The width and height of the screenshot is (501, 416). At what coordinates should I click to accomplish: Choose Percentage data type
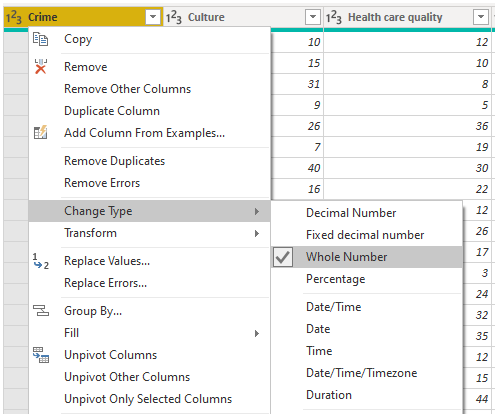click(x=335, y=279)
